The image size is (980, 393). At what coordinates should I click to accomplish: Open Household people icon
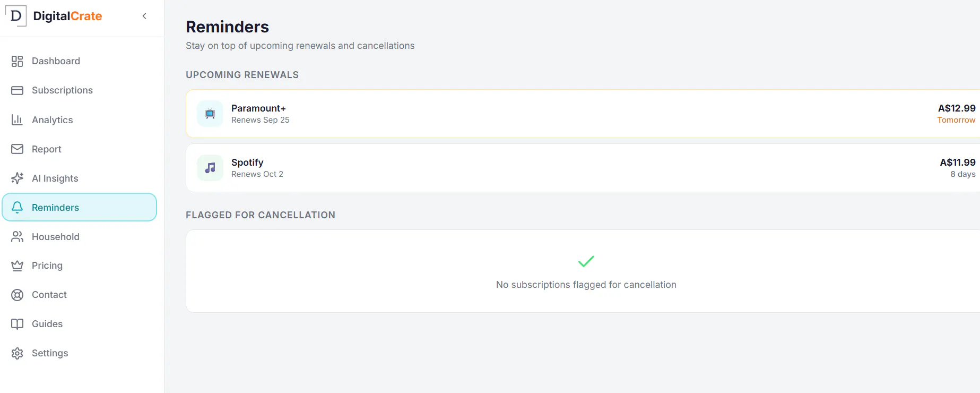[x=17, y=237]
